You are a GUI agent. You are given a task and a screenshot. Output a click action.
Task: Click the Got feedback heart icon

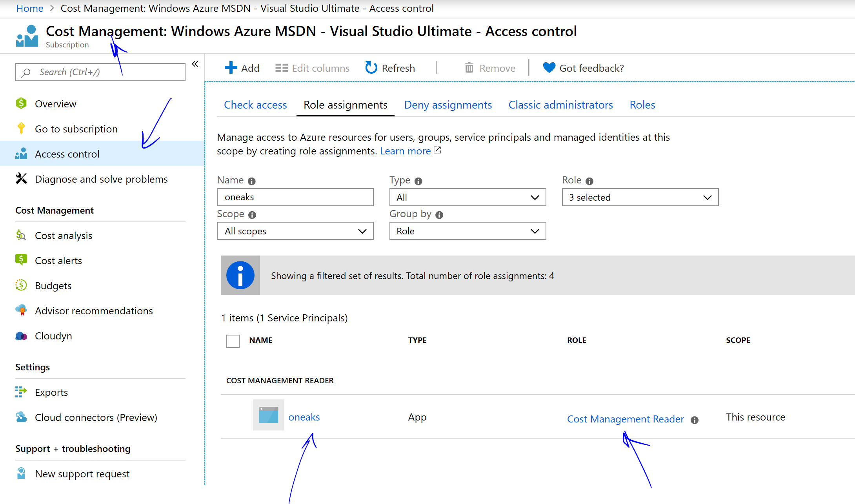549,68
